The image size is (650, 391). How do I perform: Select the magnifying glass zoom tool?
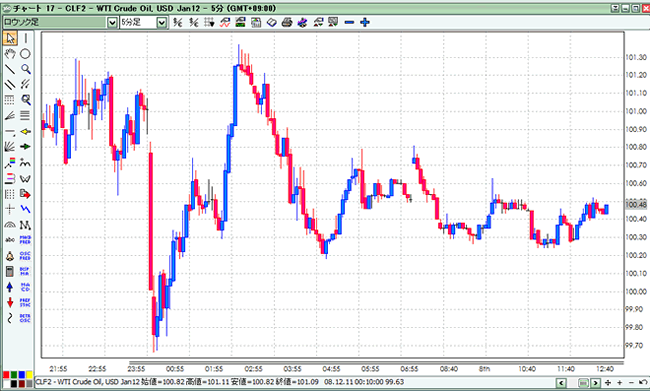26,69
